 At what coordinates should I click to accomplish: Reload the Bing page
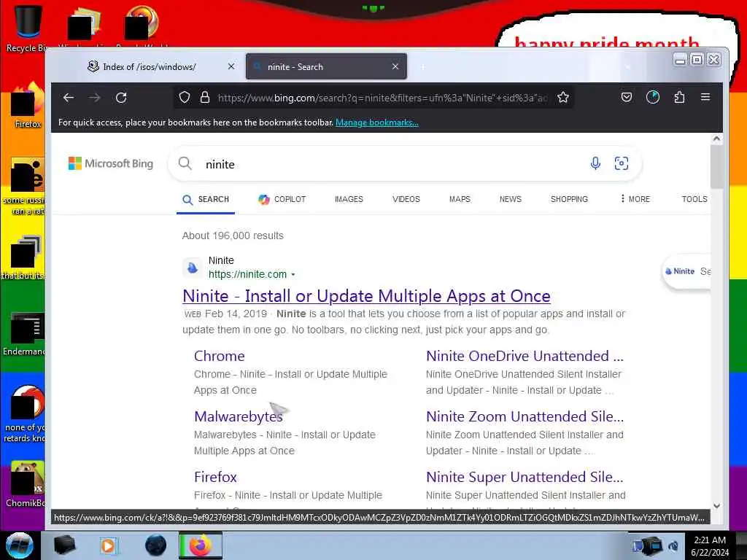[121, 98]
